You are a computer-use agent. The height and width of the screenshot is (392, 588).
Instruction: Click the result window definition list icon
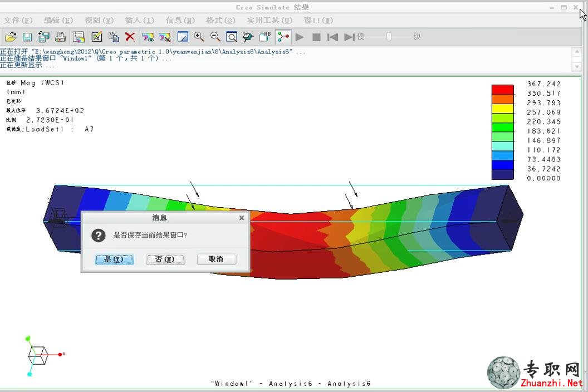pyautogui.click(x=79, y=37)
